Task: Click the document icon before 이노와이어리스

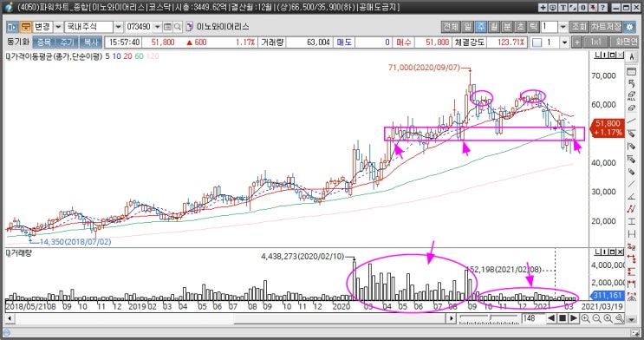Action: 189,27
